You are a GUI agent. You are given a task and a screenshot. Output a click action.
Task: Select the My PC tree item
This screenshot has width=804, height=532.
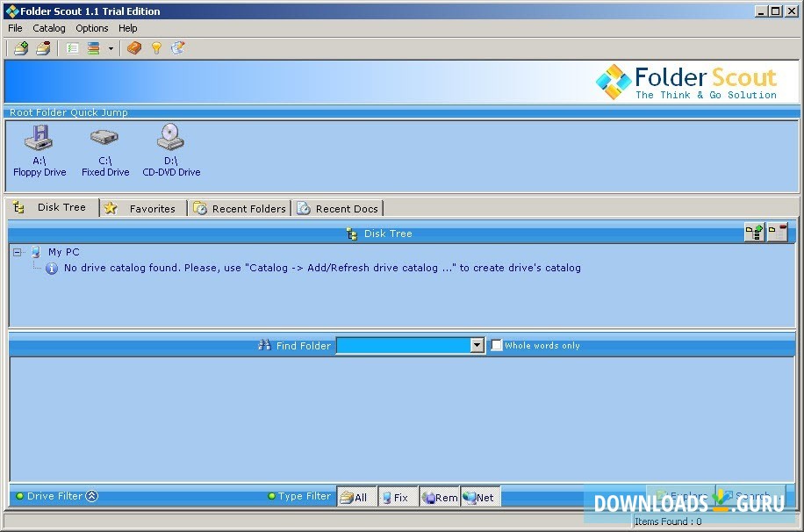click(x=63, y=252)
